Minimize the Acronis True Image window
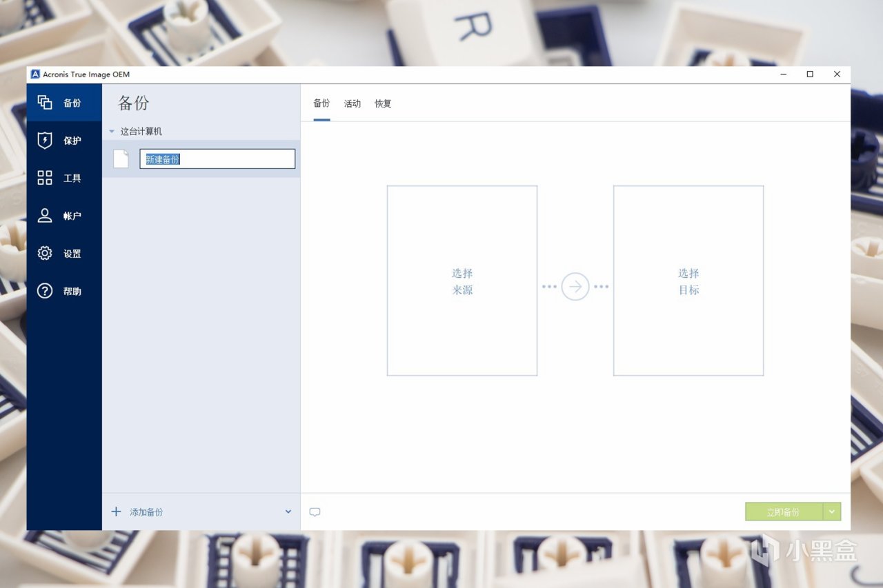 click(x=784, y=74)
